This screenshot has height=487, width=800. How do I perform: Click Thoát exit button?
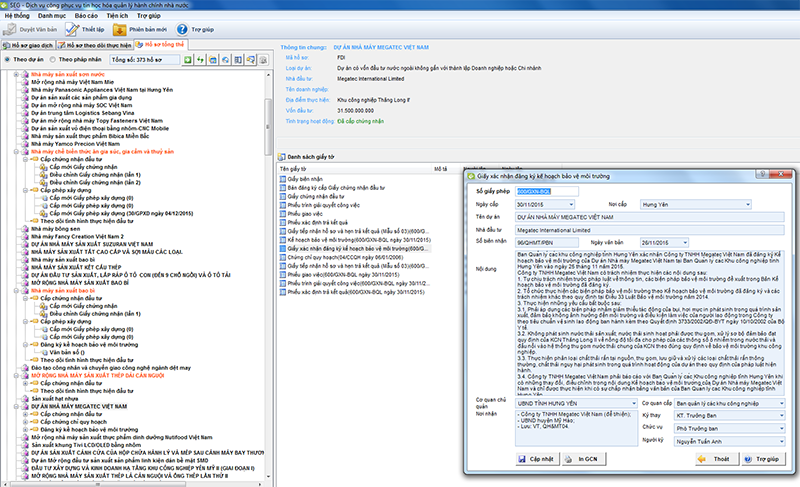pyautogui.click(x=716, y=459)
